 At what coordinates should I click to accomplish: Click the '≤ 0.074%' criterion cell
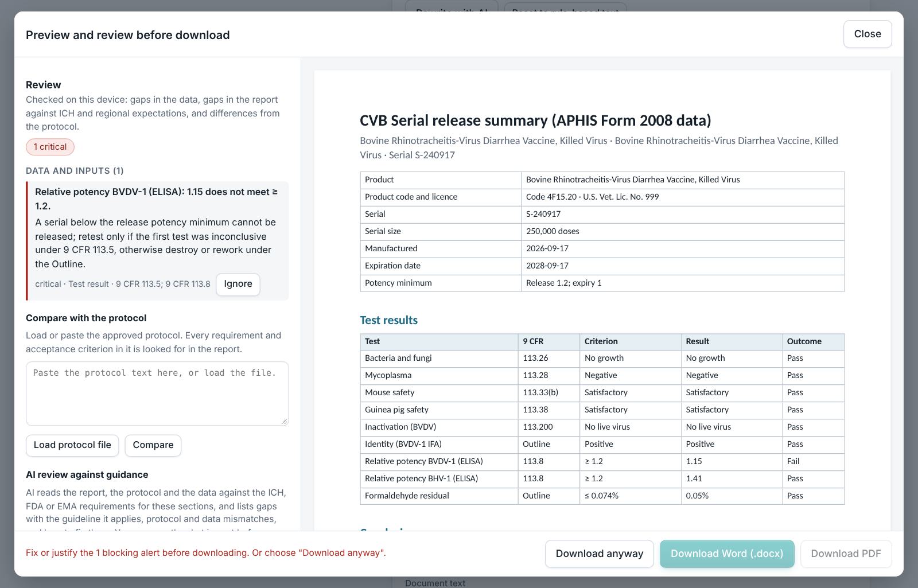631,496
